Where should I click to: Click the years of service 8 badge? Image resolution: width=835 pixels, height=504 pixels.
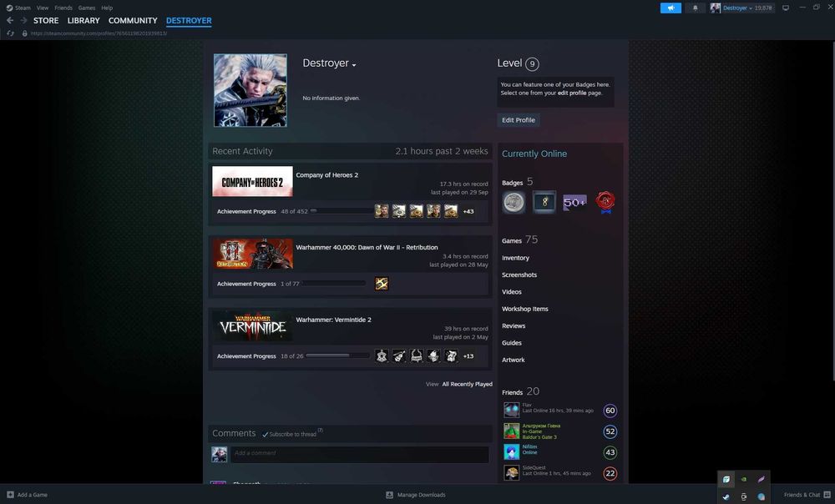[x=544, y=202]
